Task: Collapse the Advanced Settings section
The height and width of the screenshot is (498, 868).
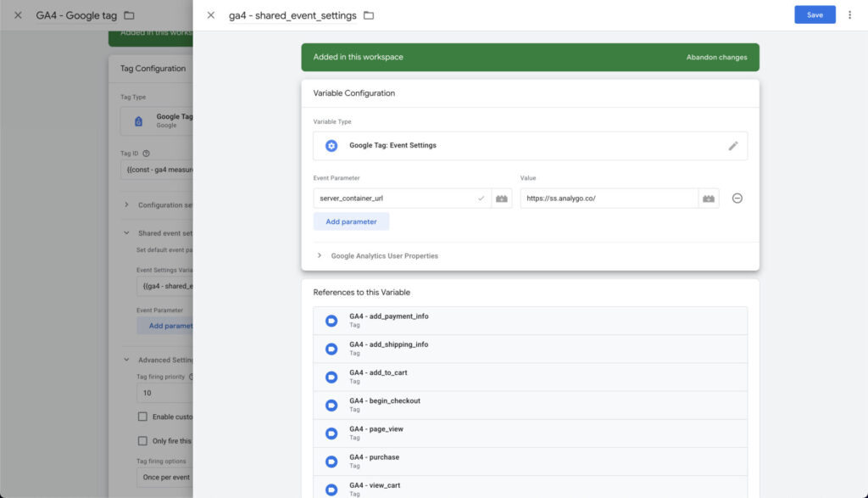Action: [x=126, y=360]
